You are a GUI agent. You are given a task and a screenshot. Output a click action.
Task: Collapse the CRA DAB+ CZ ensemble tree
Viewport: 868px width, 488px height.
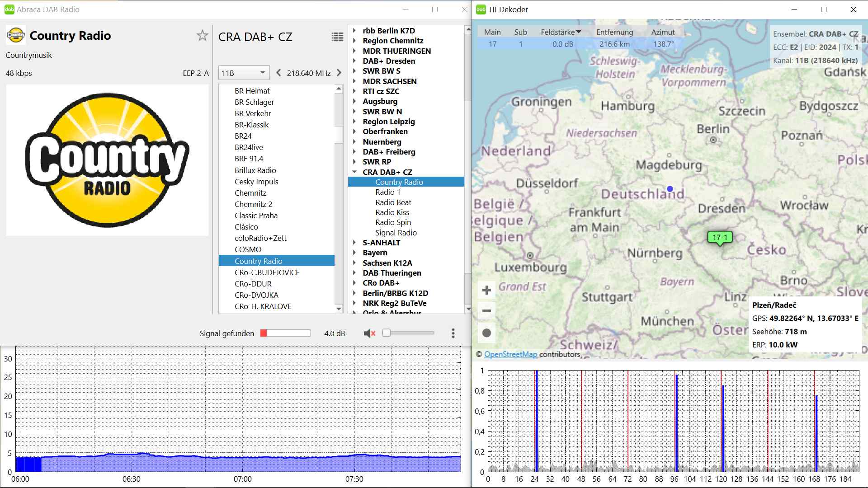pyautogui.click(x=354, y=172)
